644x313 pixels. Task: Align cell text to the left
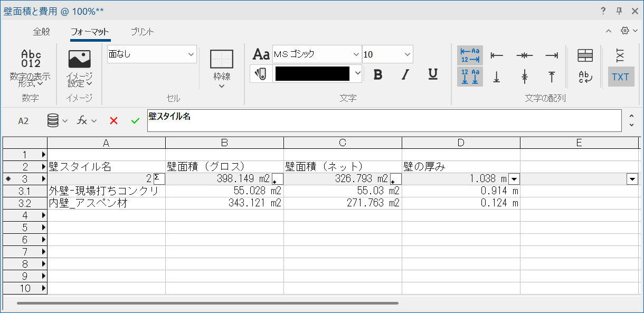click(497, 55)
